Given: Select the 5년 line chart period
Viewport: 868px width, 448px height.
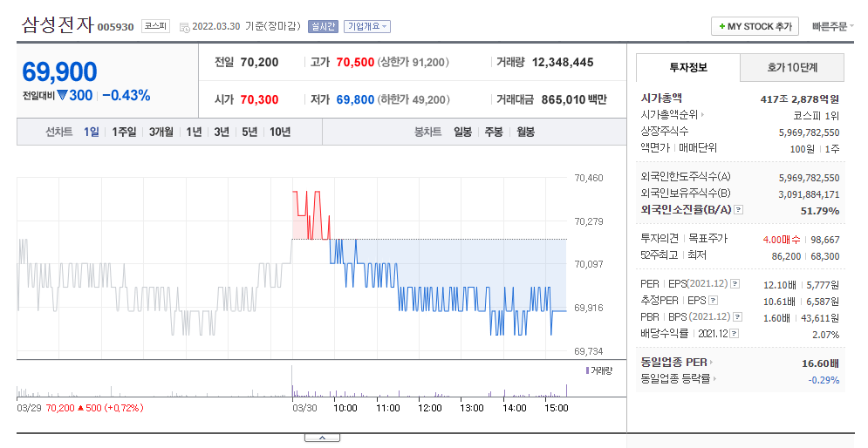Looking at the screenshot, I should click(249, 132).
